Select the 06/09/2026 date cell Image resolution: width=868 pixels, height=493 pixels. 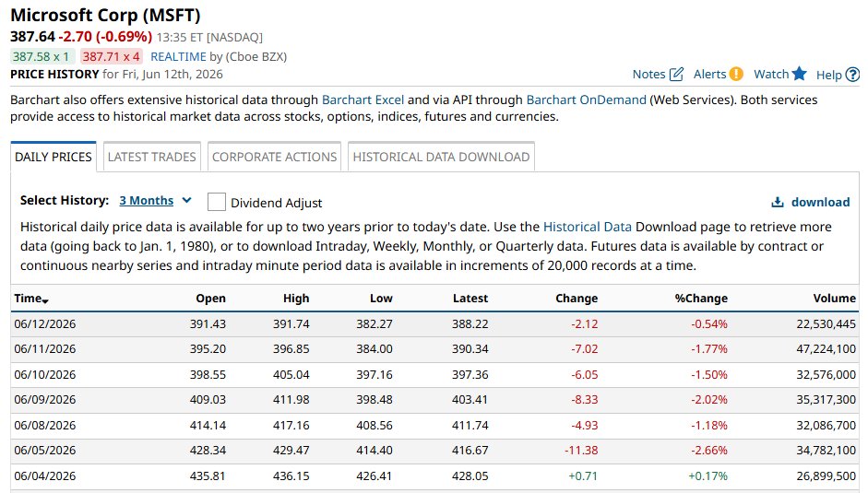[45, 400]
